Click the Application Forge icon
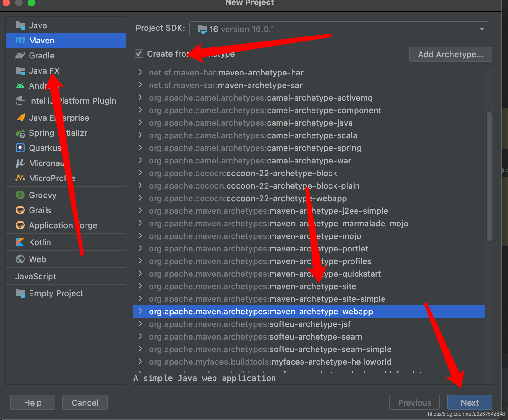The height and width of the screenshot is (420, 508). click(x=20, y=225)
